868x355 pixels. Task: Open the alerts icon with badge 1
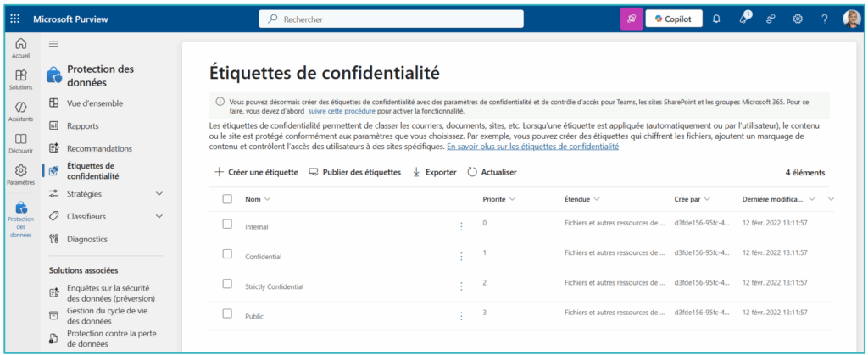[x=744, y=19]
